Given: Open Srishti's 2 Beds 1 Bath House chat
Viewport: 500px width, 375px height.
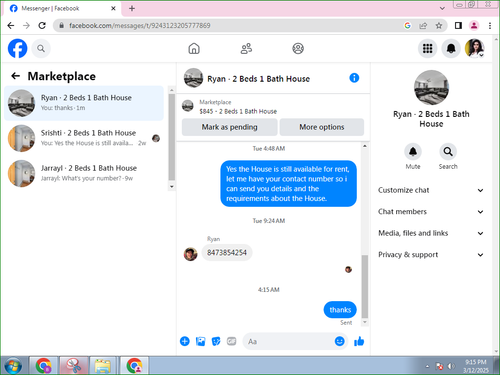Looking at the screenshot, I should pyautogui.click(x=84, y=138).
